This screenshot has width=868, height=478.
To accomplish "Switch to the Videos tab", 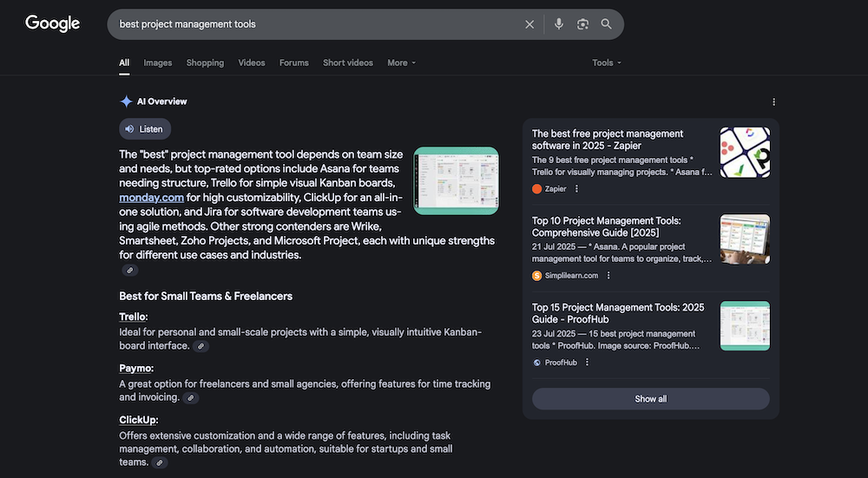I will [252, 62].
